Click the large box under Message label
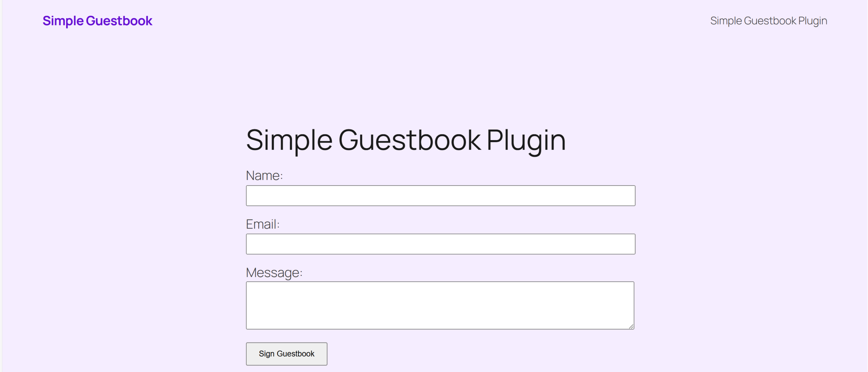The height and width of the screenshot is (372, 868). pyautogui.click(x=440, y=305)
